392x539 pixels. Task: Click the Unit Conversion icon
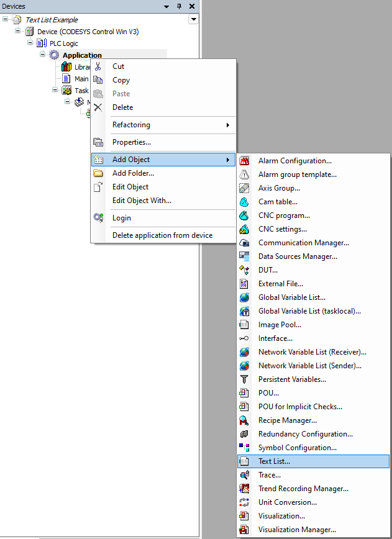[244, 502]
